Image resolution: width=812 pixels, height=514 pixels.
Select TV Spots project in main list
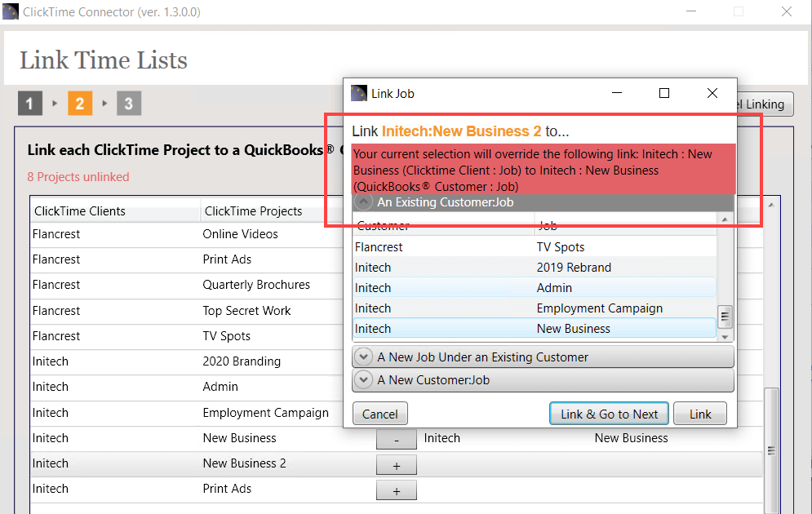[187, 336]
